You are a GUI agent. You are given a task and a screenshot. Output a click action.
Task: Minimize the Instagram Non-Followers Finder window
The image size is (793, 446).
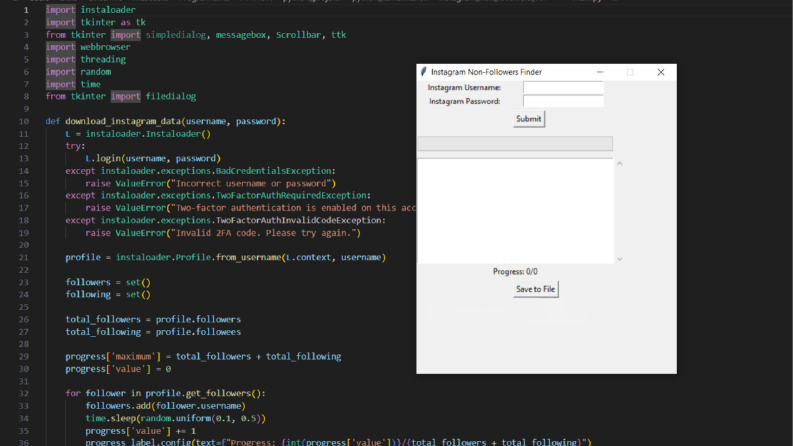tap(600, 72)
